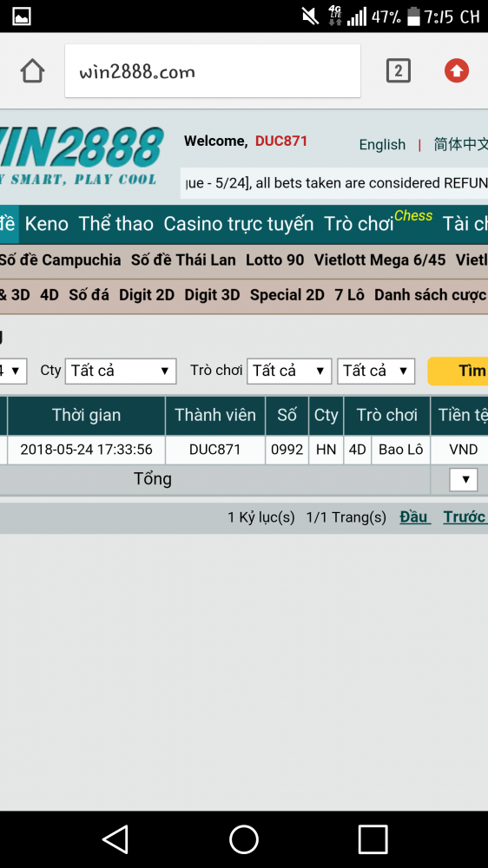This screenshot has height=868, width=488.
Task: Tap the browser home icon
Action: [x=32, y=71]
